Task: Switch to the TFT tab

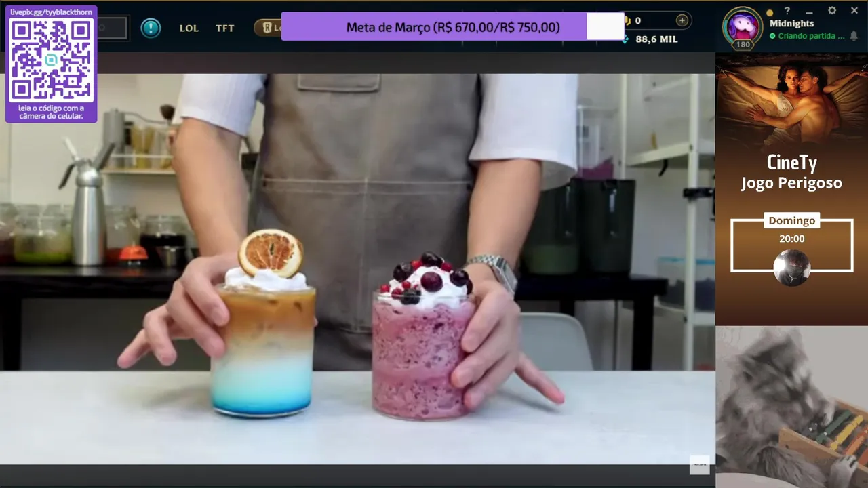Action: click(225, 28)
